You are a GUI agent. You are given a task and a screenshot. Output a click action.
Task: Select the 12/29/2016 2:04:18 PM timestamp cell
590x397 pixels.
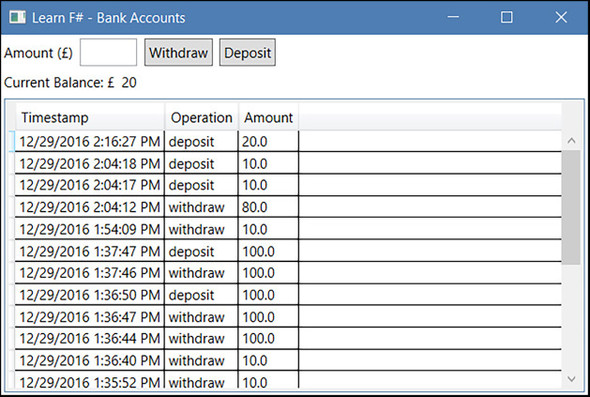(x=90, y=163)
